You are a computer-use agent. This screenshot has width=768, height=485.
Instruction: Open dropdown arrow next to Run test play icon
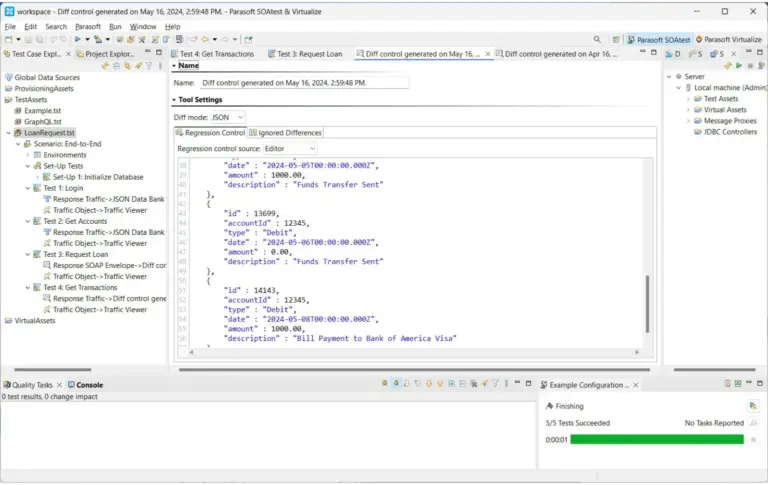[x=88, y=39]
